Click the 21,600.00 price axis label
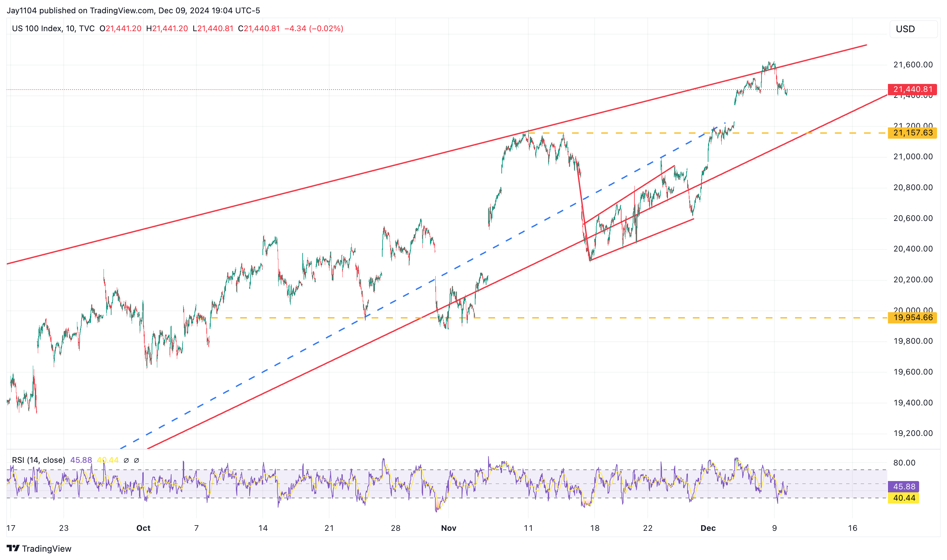This screenshot has height=560, width=947. (x=913, y=65)
